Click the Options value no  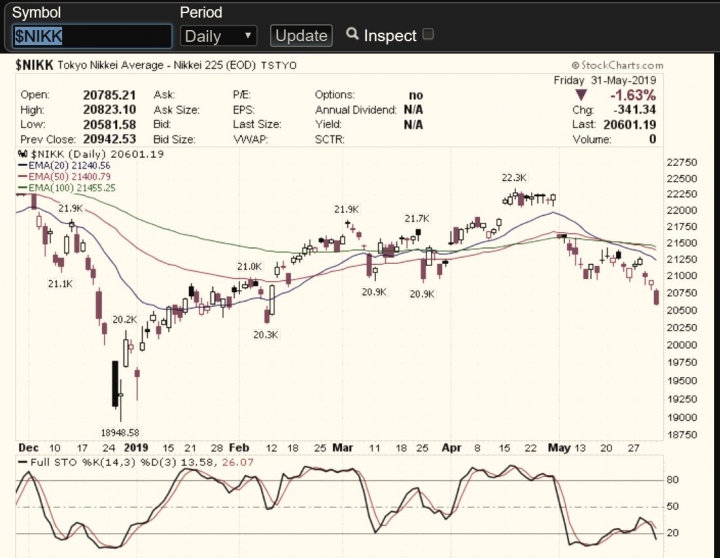click(416, 95)
